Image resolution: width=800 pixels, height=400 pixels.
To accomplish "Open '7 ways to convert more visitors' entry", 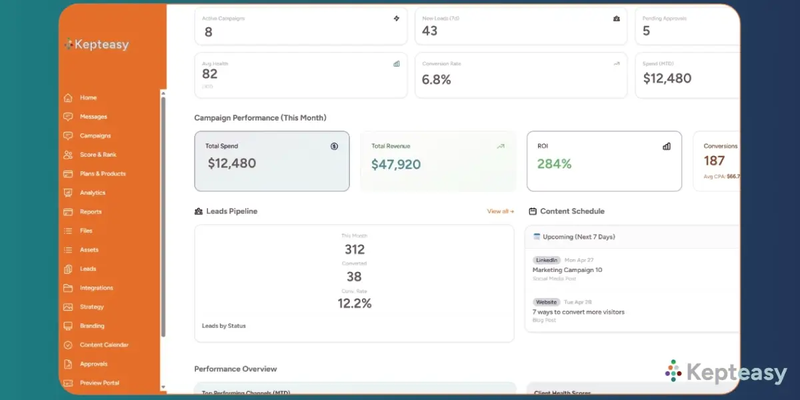I will (579, 312).
